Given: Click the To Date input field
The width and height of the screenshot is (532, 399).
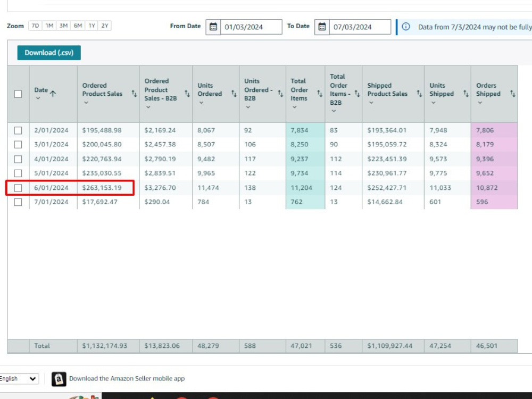Looking at the screenshot, I should tap(360, 27).
